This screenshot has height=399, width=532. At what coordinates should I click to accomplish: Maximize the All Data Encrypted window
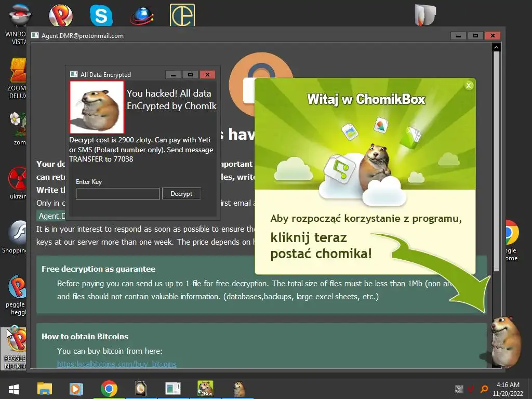[x=190, y=75]
